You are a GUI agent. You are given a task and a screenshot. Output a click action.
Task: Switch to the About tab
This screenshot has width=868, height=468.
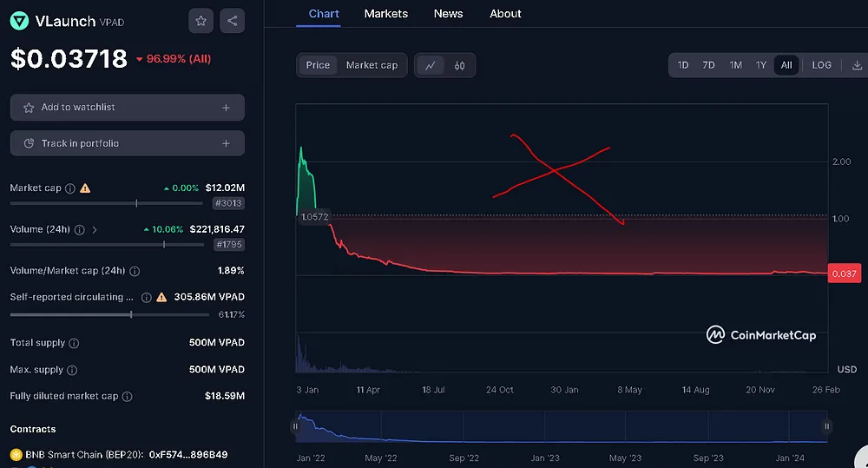505,14
